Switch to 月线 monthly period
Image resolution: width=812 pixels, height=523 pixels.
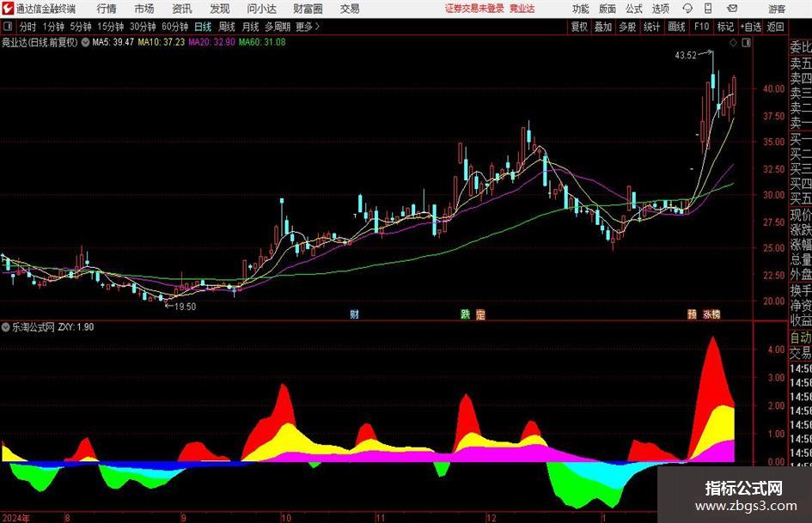point(250,27)
